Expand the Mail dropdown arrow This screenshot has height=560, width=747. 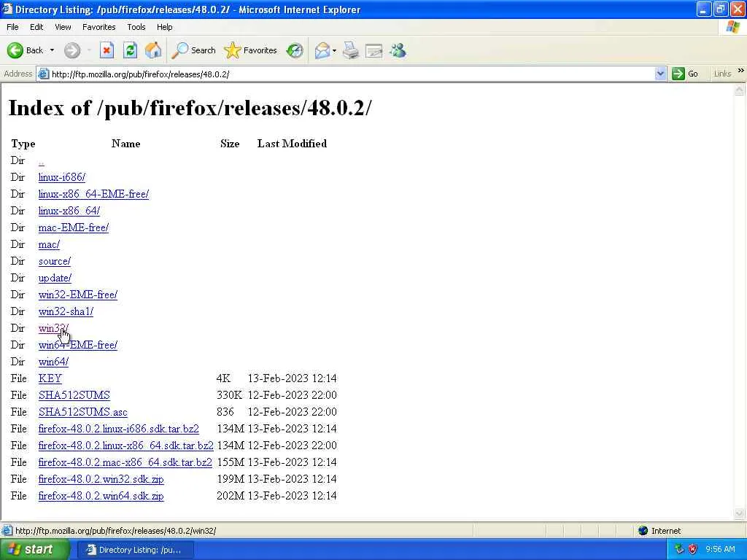click(x=334, y=50)
